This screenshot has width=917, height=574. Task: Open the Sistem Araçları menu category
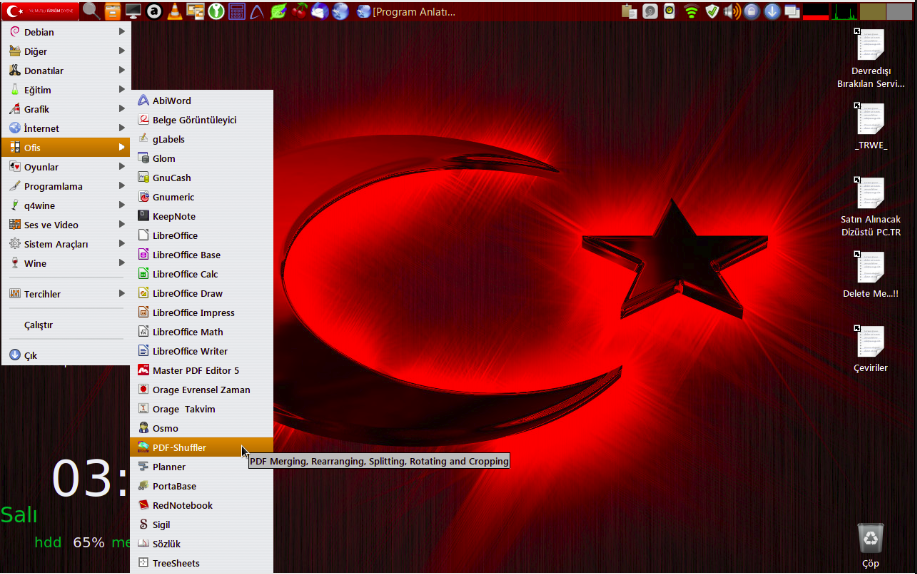pos(66,244)
